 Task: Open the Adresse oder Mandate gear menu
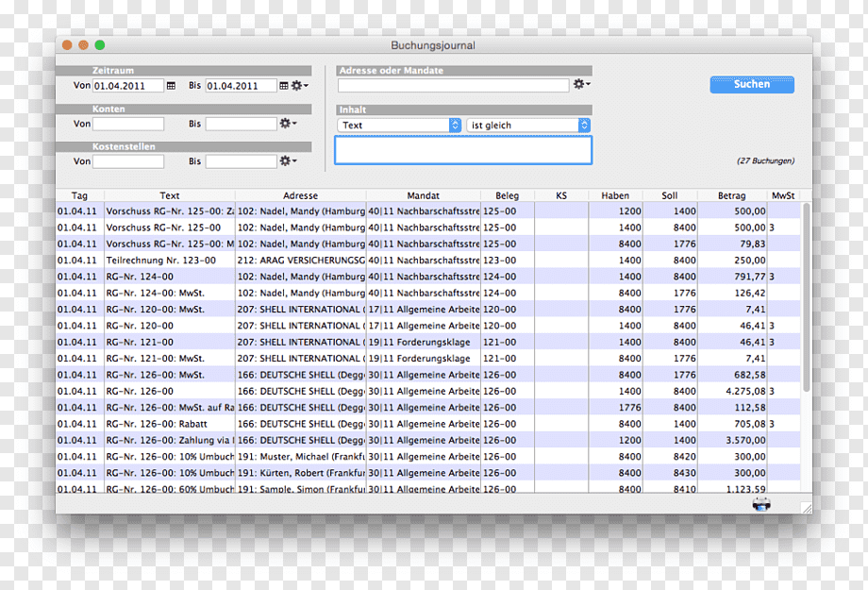pyautogui.click(x=581, y=84)
